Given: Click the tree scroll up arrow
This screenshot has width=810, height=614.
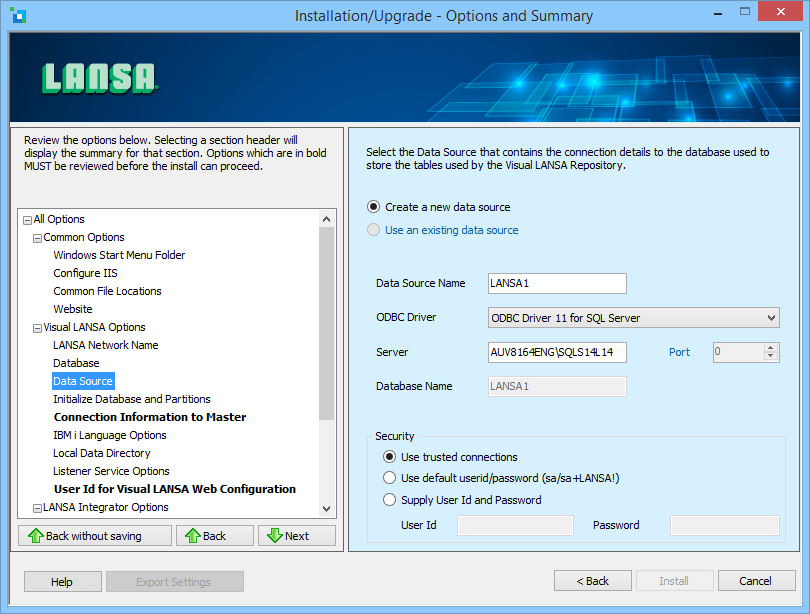Looking at the screenshot, I should click(x=326, y=219).
